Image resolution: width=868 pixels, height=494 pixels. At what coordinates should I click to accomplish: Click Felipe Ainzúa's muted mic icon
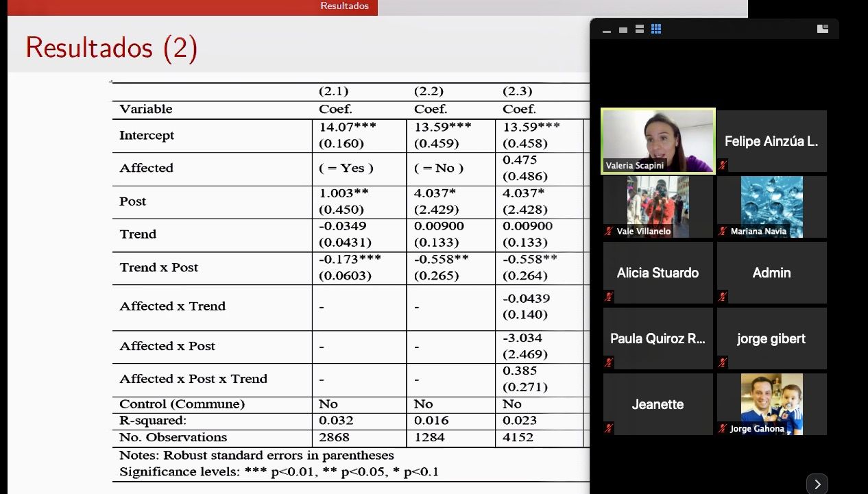click(x=723, y=165)
